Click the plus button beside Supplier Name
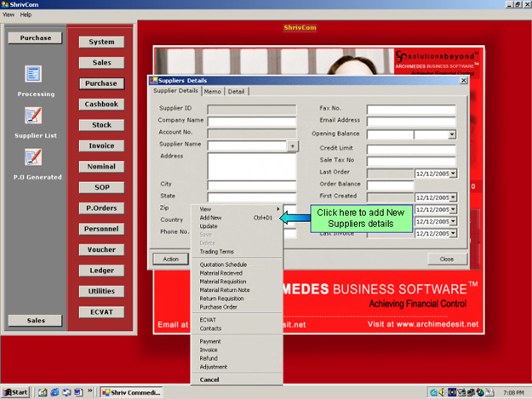 click(x=292, y=146)
